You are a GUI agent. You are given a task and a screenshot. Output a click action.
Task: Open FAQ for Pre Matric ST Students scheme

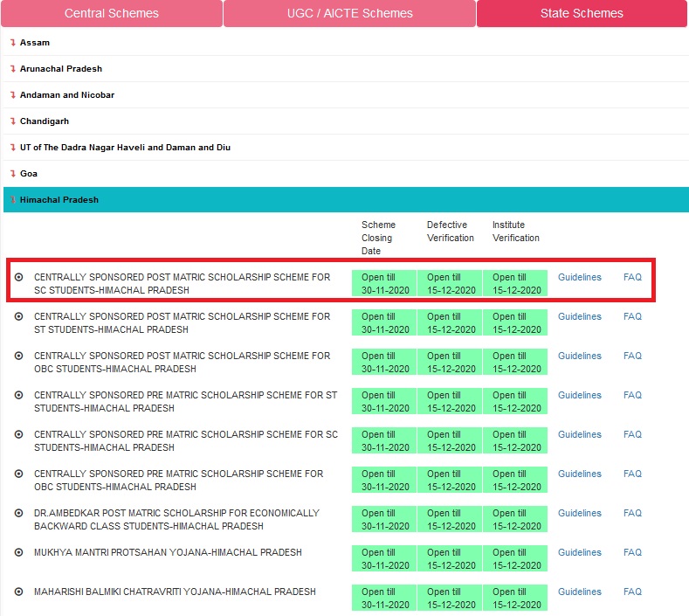632,395
